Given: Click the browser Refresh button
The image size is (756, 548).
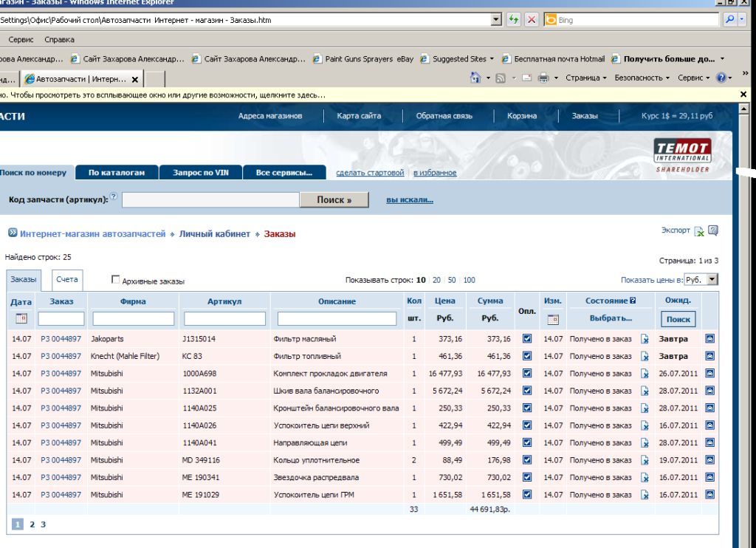Looking at the screenshot, I should (514, 20).
